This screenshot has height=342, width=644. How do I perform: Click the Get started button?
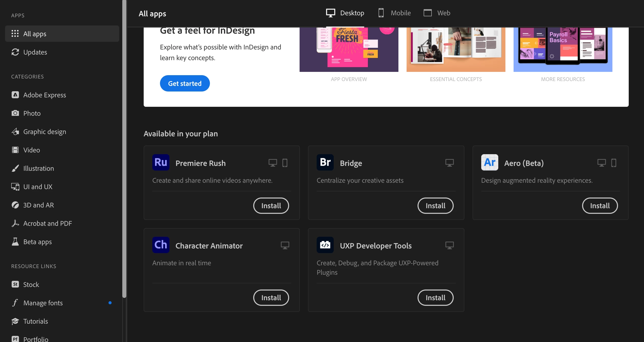click(185, 83)
